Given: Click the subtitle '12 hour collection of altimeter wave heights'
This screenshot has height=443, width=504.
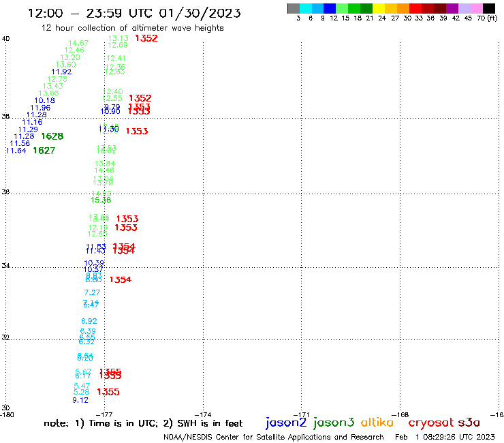Looking at the screenshot, I should (132, 28).
